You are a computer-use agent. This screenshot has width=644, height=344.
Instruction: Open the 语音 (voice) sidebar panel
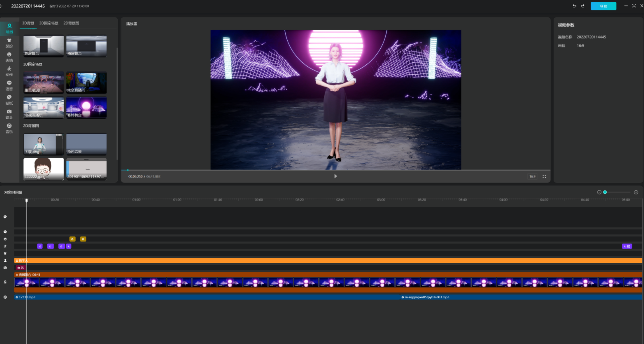[x=9, y=85]
